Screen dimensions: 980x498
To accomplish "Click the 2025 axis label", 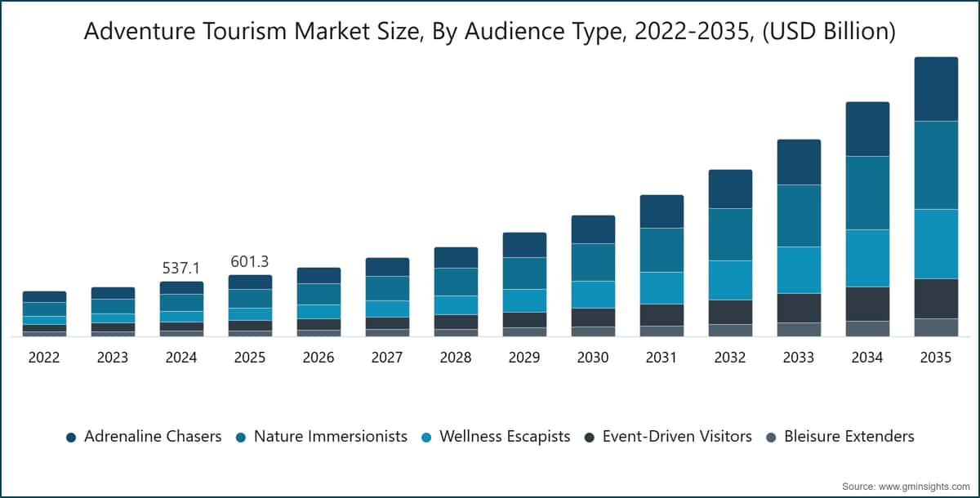I will pyautogui.click(x=250, y=358).
